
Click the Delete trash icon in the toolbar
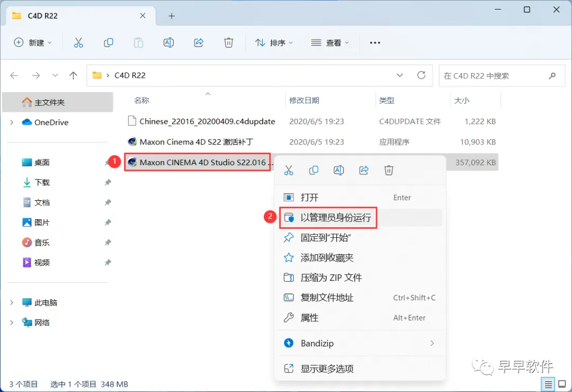point(228,43)
